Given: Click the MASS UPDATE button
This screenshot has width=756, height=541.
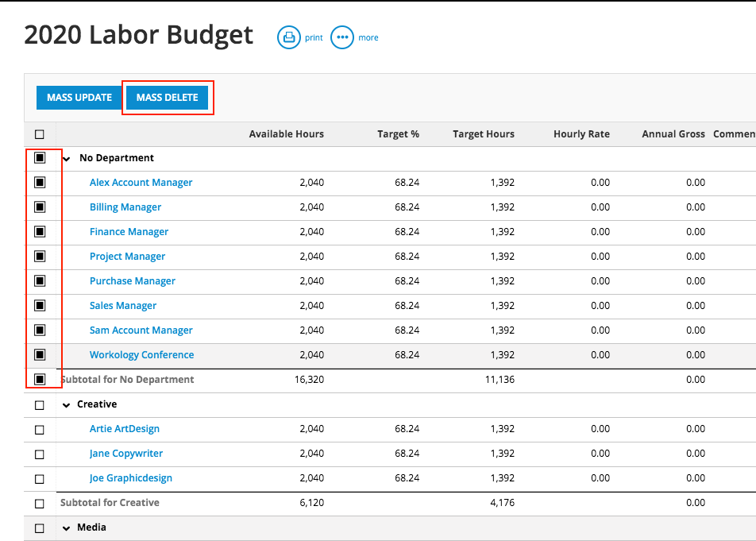Looking at the screenshot, I should pyautogui.click(x=79, y=98).
